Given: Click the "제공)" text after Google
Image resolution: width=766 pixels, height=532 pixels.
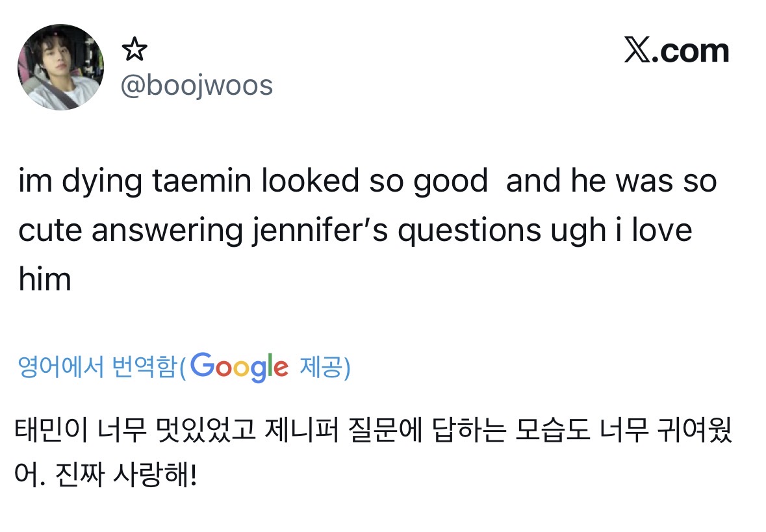Looking at the screenshot, I should point(325,368).
